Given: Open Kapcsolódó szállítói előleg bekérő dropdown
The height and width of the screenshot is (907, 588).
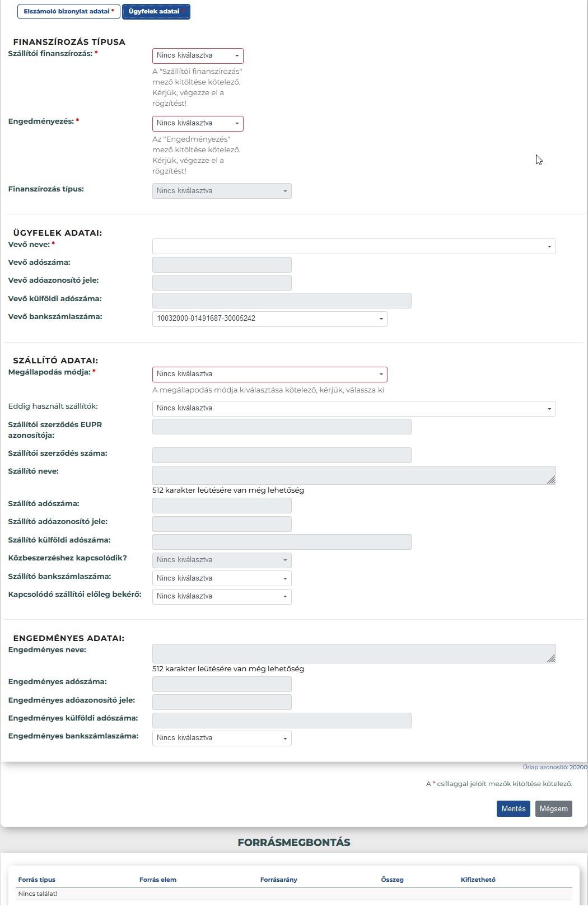Looking at the screenshot, I should (x=222, y=596).
